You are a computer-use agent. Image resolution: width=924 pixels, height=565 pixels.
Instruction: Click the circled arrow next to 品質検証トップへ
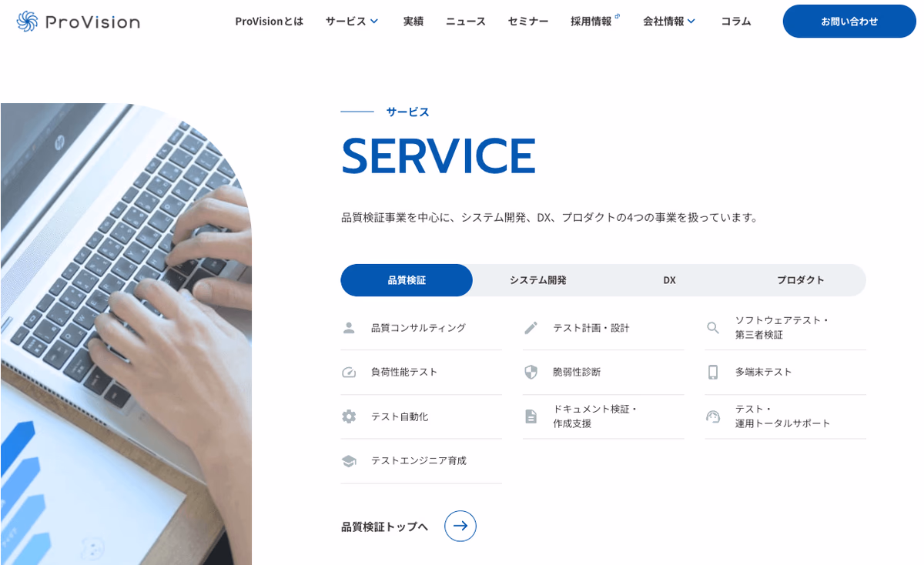460,526
